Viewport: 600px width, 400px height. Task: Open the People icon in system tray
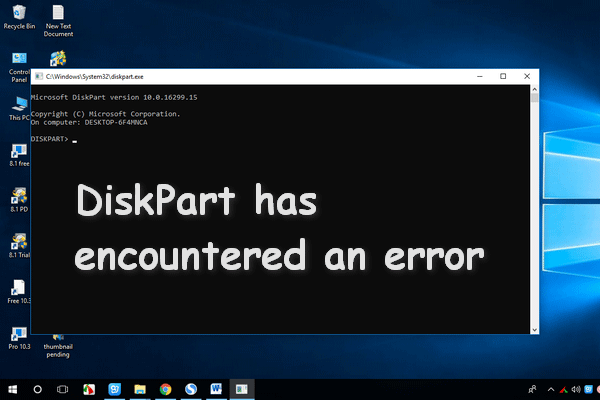click(x=532, y=390)
